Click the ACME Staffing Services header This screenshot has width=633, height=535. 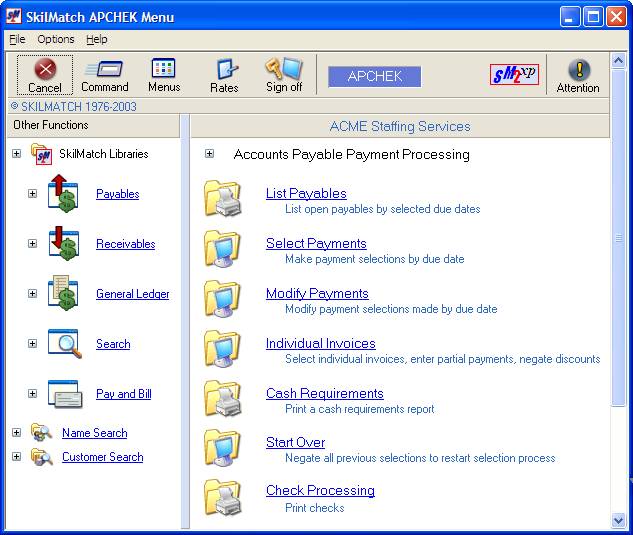click(x=400, y=126)
